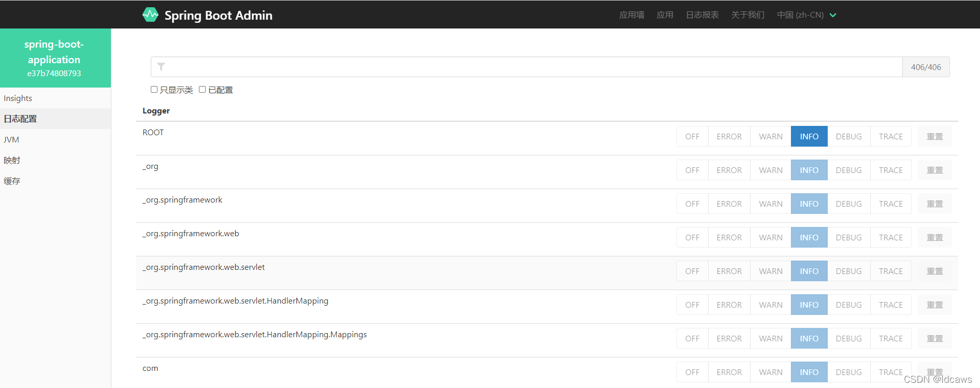This screenshot has height=388, width=980.
Task: Set HandlerMapping.Mappings logger to WARN
Action: coord(770,338)
